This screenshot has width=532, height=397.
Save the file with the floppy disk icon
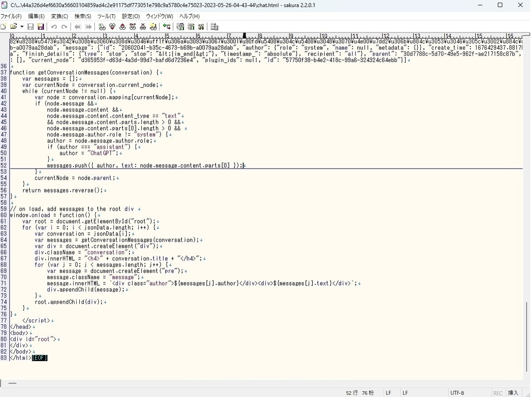[x=31, y=27]
